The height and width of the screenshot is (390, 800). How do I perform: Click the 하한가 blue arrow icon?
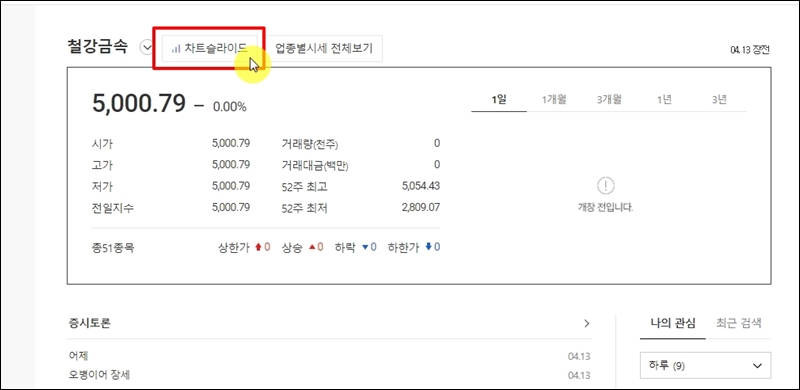pyautogui.click(x=429, y=247)
